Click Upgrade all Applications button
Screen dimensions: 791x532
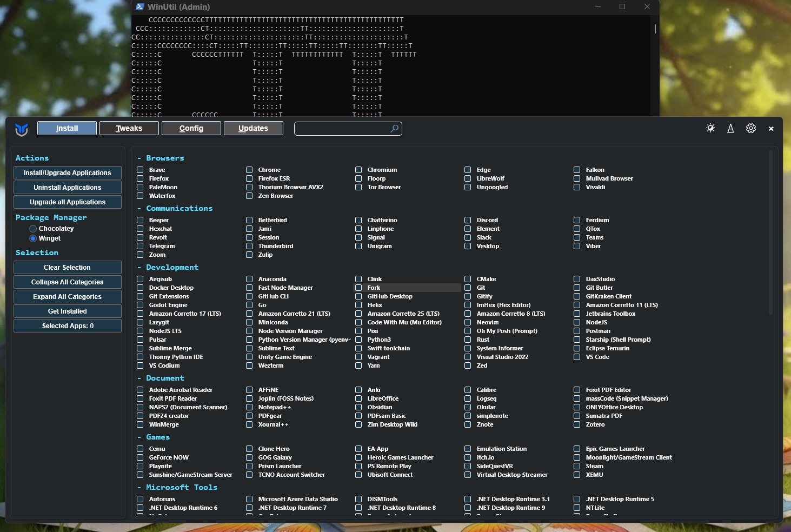click(x=68, y=202)
